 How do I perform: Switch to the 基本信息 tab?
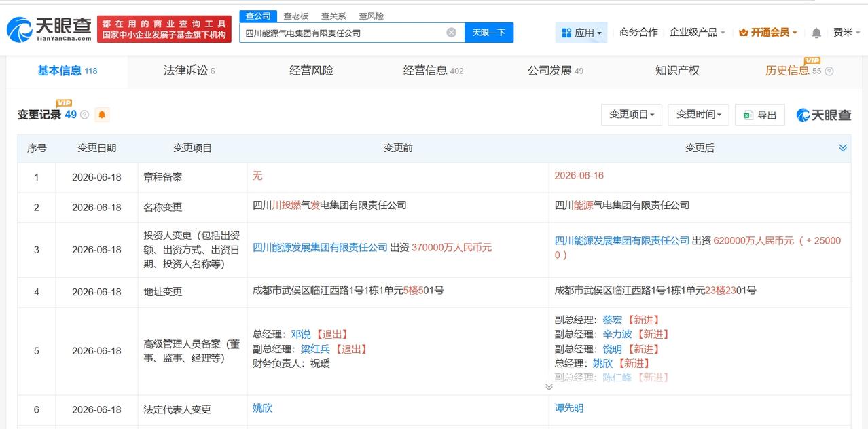click(x=67, y=71)
